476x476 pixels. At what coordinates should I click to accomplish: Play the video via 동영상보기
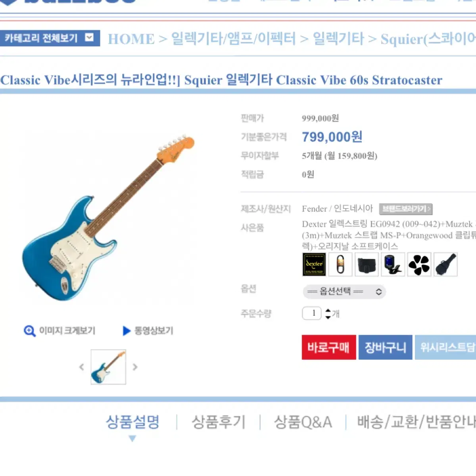click(148, 331)
